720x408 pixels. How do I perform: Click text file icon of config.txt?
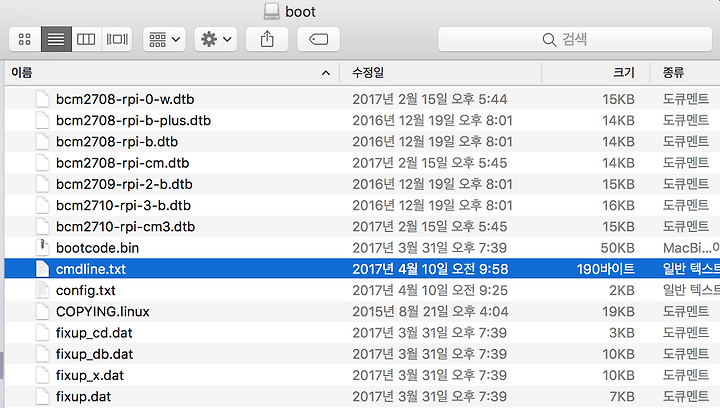pos(42,291)
